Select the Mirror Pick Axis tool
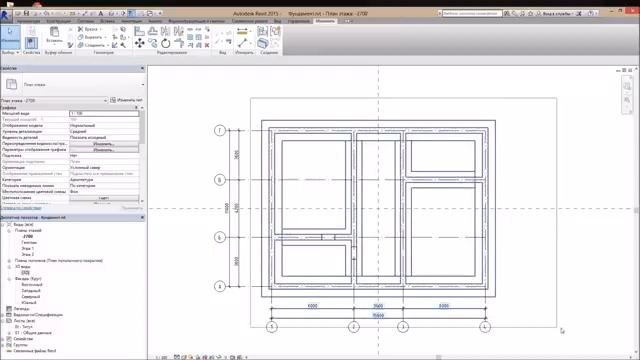 click(x=165, y=31)
